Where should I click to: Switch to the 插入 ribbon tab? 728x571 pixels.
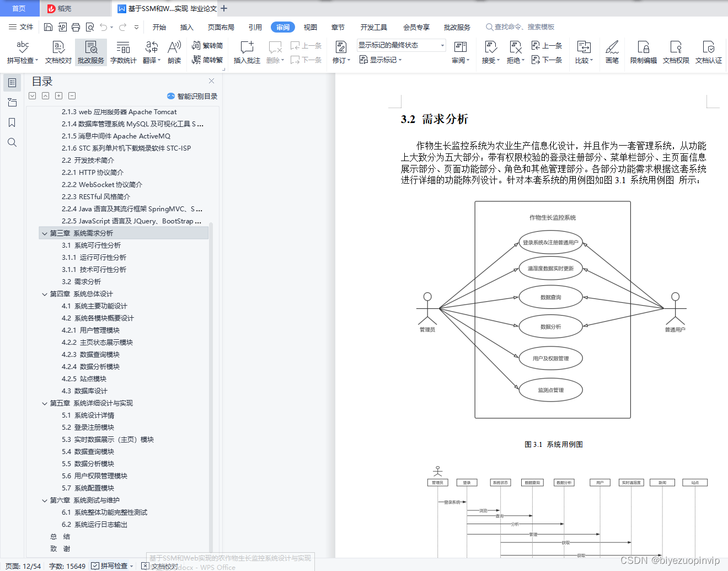click(187, 26)
